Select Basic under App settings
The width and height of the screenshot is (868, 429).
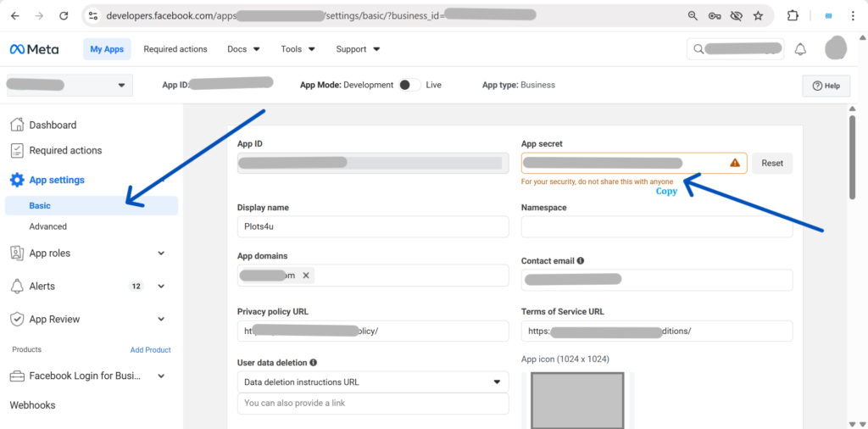pos(92,205)
